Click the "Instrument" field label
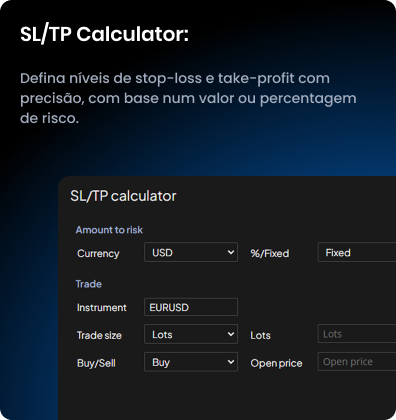The width and height of the screenshot is (396, 420). [x=102, y=307]
